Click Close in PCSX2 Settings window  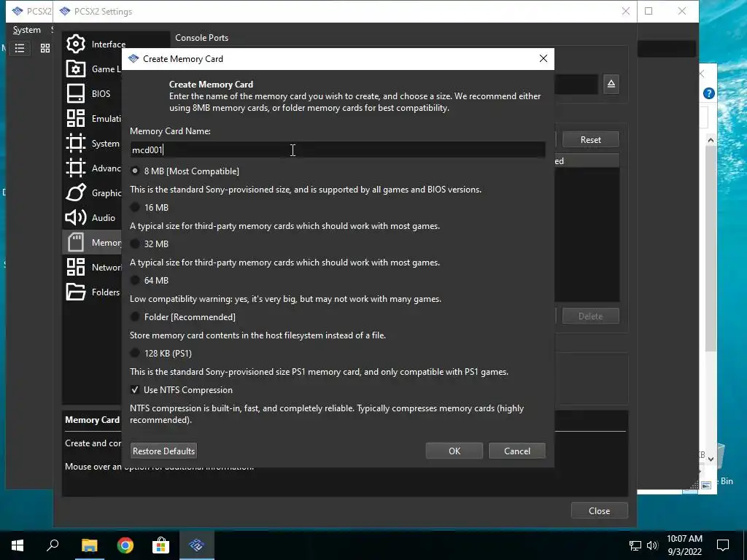[x=600, y=510]
